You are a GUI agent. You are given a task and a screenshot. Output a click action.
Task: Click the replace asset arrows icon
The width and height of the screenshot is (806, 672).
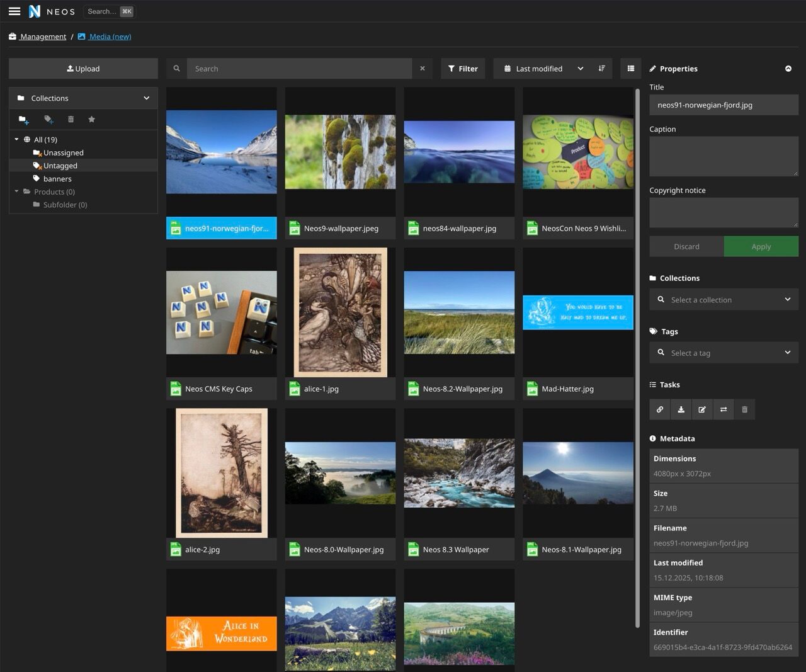(x=724, y=410)
